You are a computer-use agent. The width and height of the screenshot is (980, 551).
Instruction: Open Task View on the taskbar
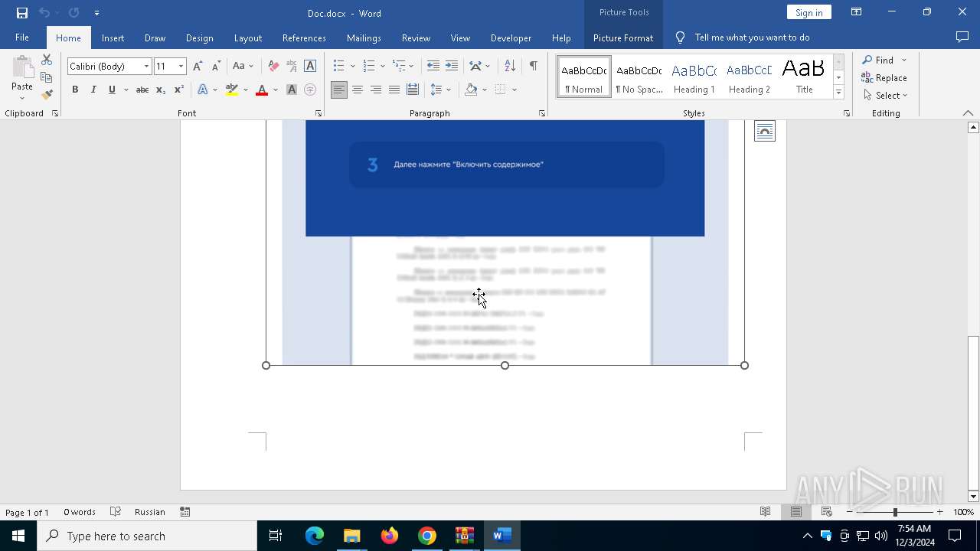pyautogui.click(x=276, y=536)
